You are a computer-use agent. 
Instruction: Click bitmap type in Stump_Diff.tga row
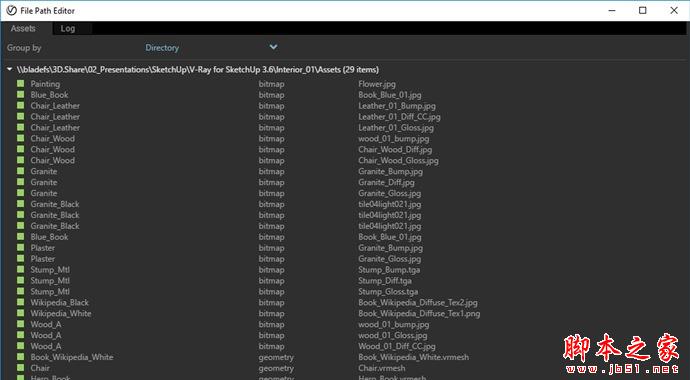[271, 281]
